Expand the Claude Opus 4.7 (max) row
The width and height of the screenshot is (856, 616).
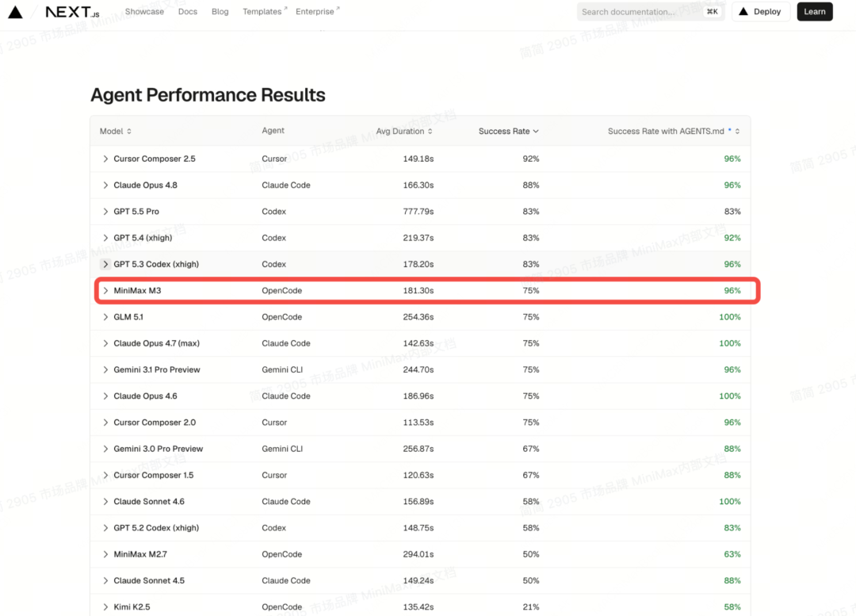[x=105, y=343]
